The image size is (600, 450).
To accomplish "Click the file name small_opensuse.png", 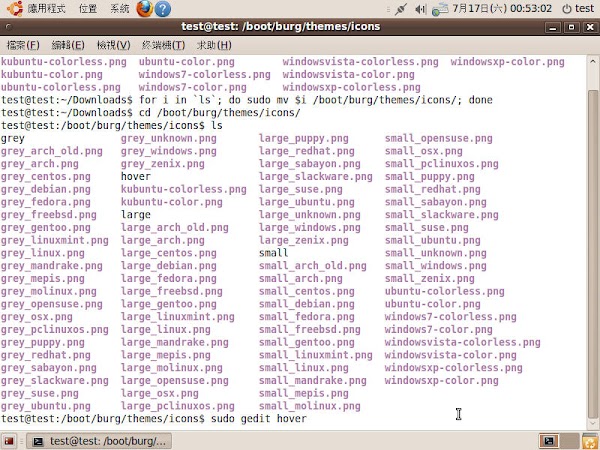I will (x=439, y=139).
